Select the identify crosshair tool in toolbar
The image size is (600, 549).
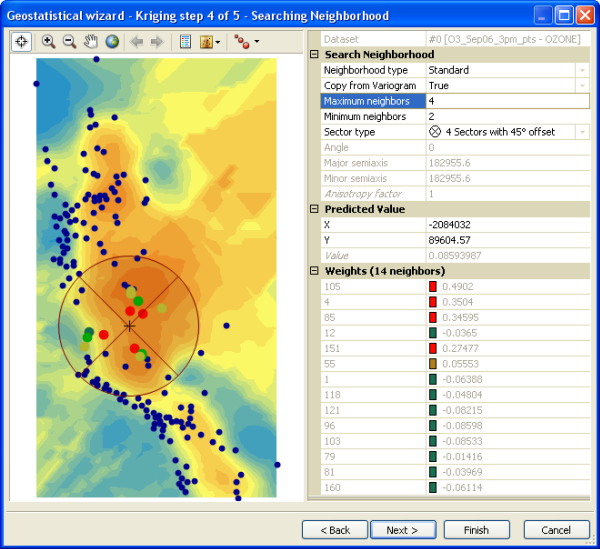pos(22,42)
